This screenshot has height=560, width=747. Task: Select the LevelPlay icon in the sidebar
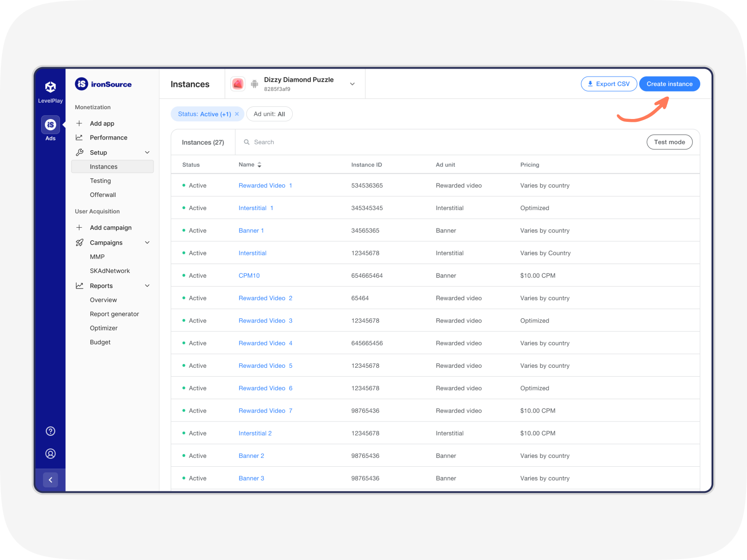pos(50,86)
